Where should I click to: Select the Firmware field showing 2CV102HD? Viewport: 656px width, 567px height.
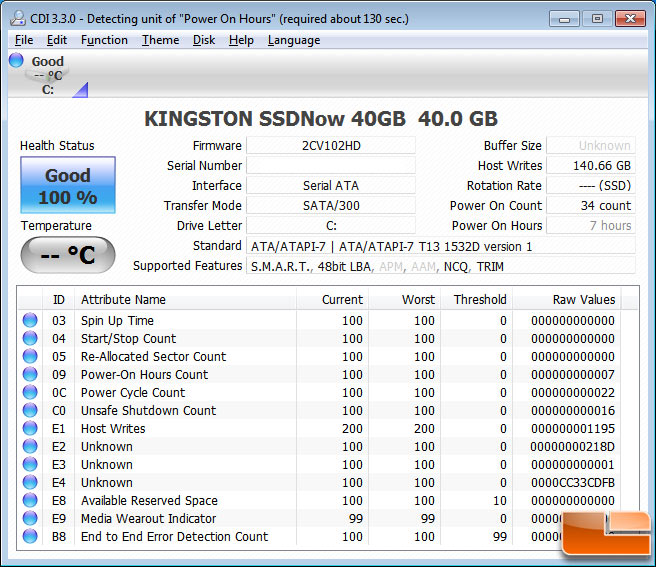point(330,146)
